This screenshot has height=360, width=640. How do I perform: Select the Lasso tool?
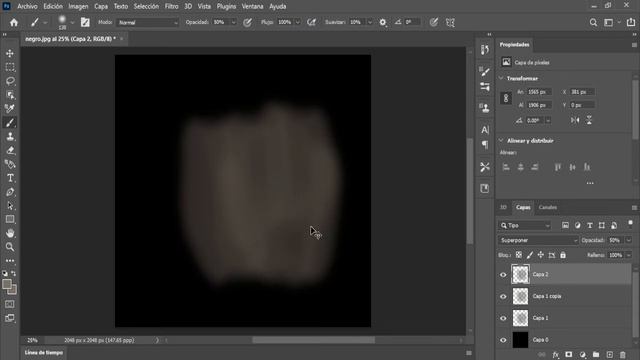10,81
